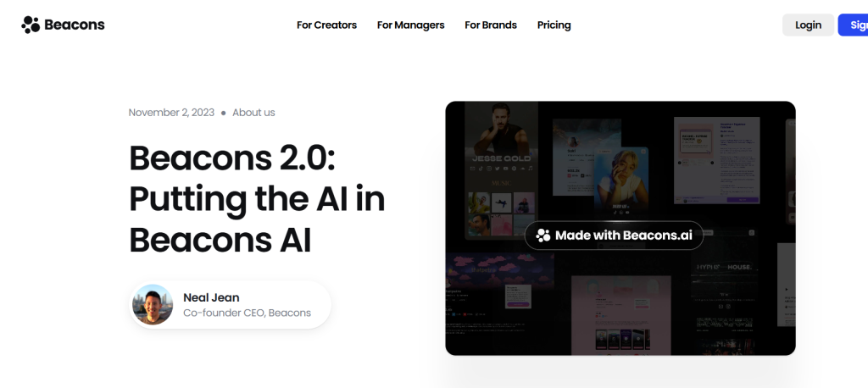
Task: Click the November 2, 2023 date
Action: (171, 113)
